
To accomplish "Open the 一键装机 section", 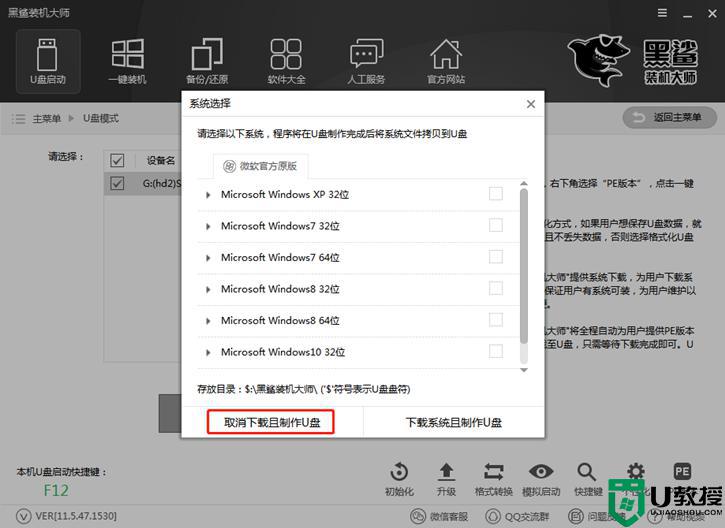I will click(x=128, y=61).
